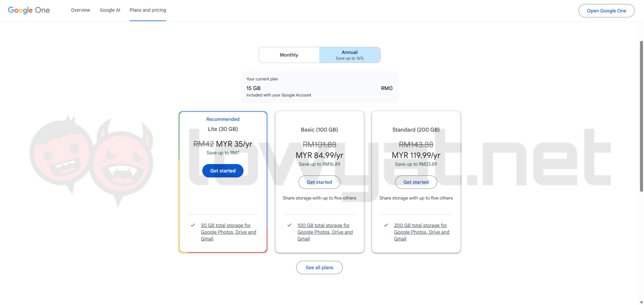
Task: Expand the list with See all plans
Action: [319, 267]
